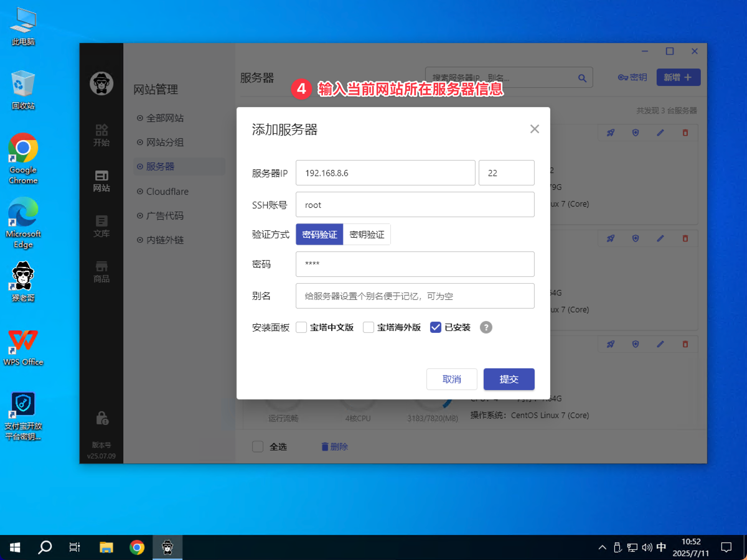
Task: Open Task View on the taskbar
Action: tap(75, 548)
